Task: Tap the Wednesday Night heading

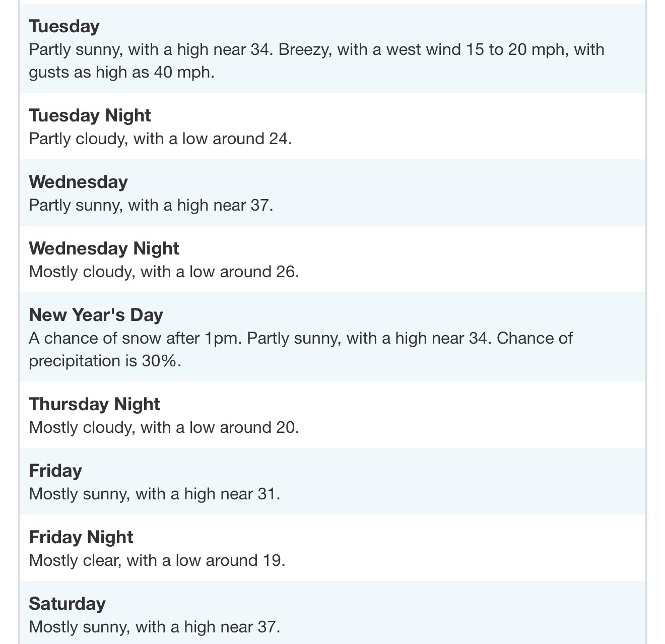Action: click(104, 248)
